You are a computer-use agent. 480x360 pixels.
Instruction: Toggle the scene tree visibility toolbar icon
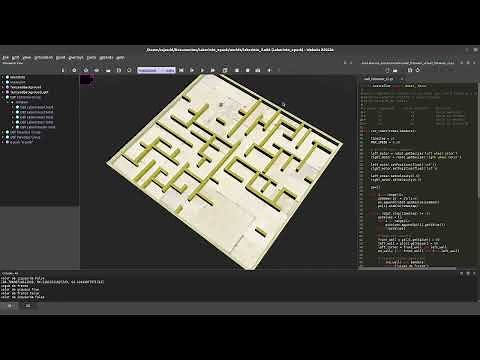63,70
